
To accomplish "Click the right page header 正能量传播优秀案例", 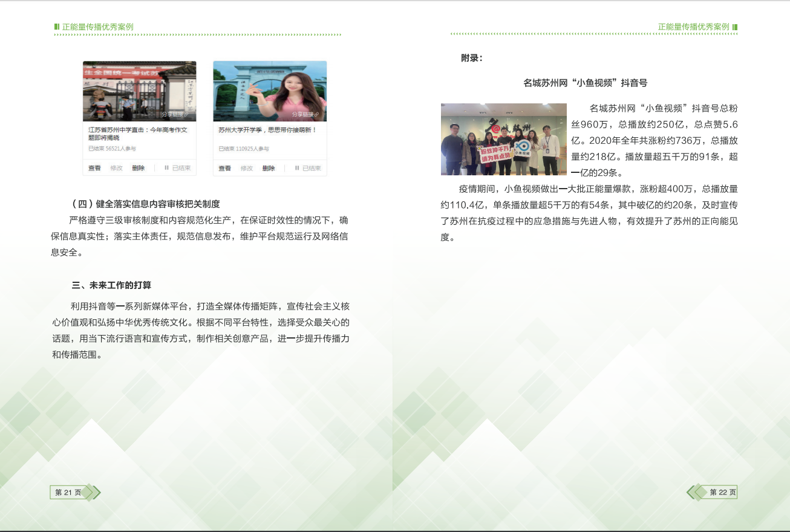I will click(693, 27).
